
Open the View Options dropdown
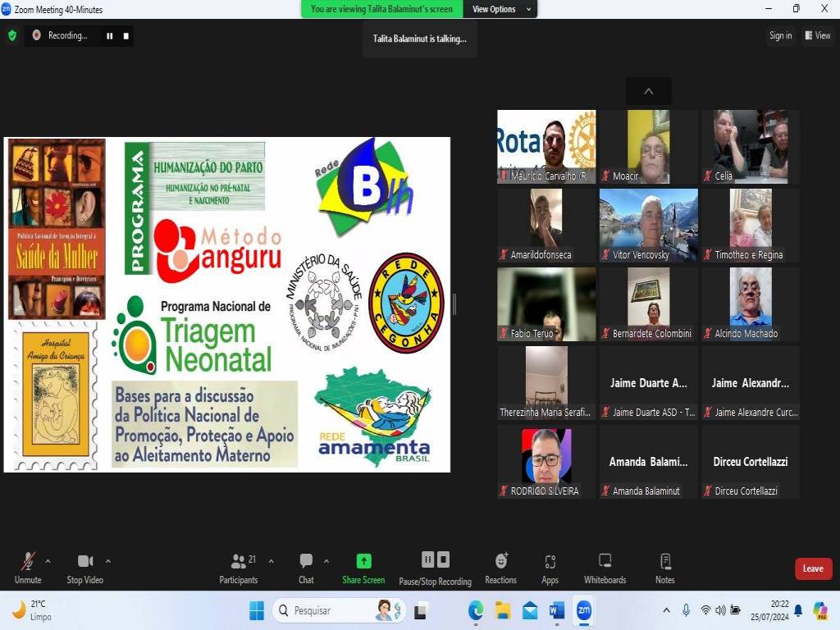[x=500, y=9]
